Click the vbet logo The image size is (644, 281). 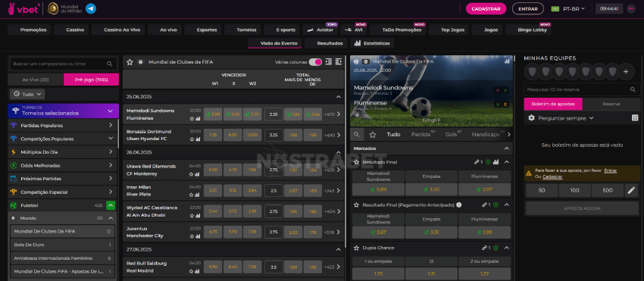click(23, 8)
